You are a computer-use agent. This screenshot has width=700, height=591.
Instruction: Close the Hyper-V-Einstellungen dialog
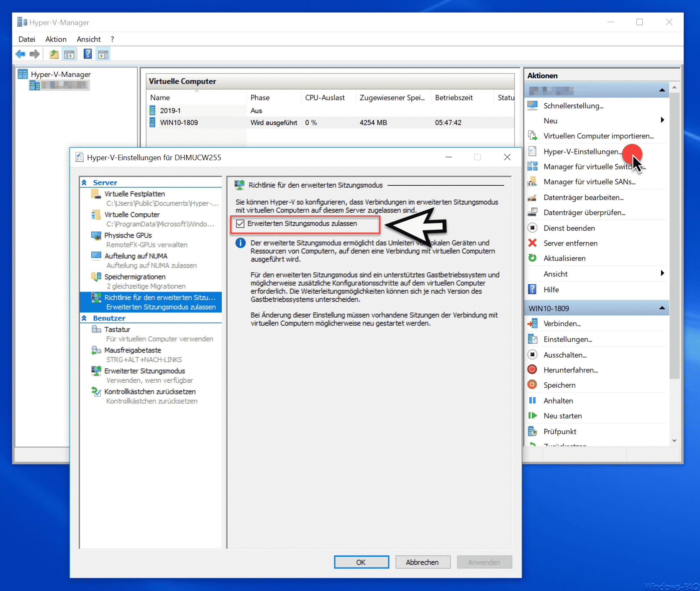[x=507, y=157]
